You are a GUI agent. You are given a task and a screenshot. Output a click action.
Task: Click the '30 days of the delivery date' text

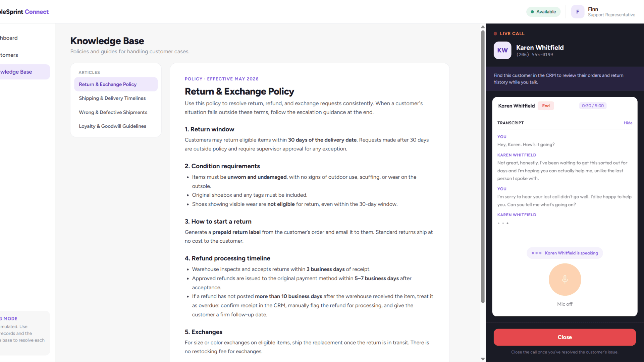point(322,140)
